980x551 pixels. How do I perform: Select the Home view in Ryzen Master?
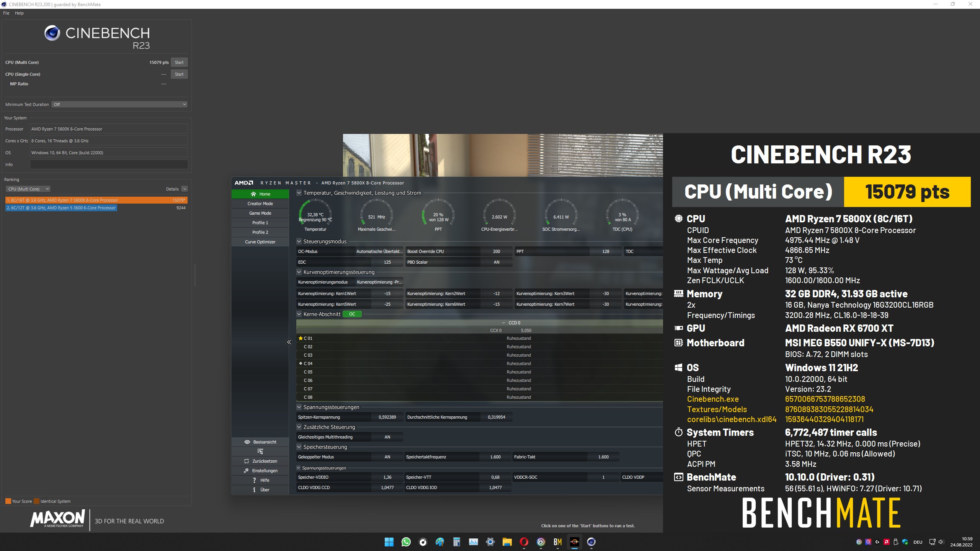[x=260, y=194]
